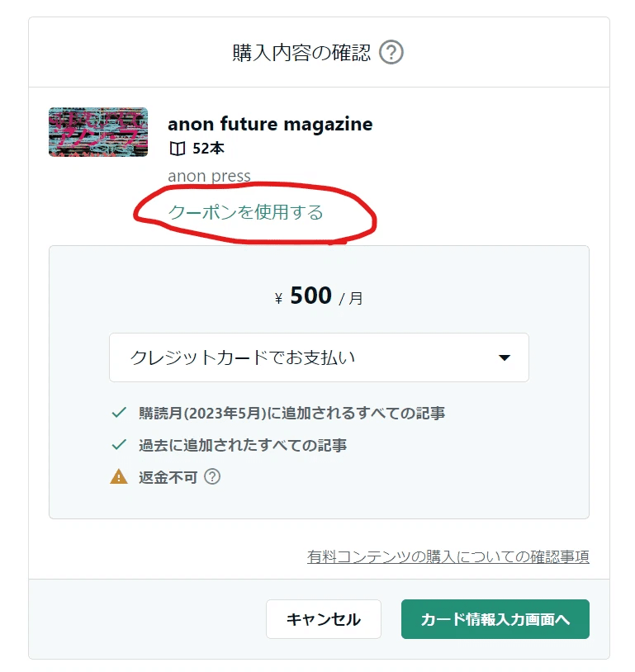This screenshot has width=635, height=672.
Task: Click the dropdown chevron on the payment selector
Action: [x=505, y=357]
